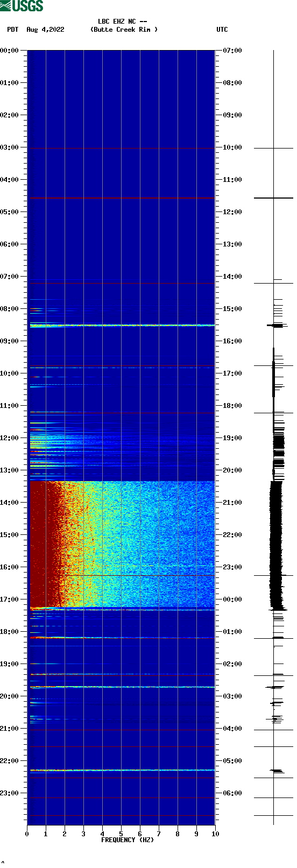Click the frequency axis tick '5'

pyautogui.click(x=121, y=834)
